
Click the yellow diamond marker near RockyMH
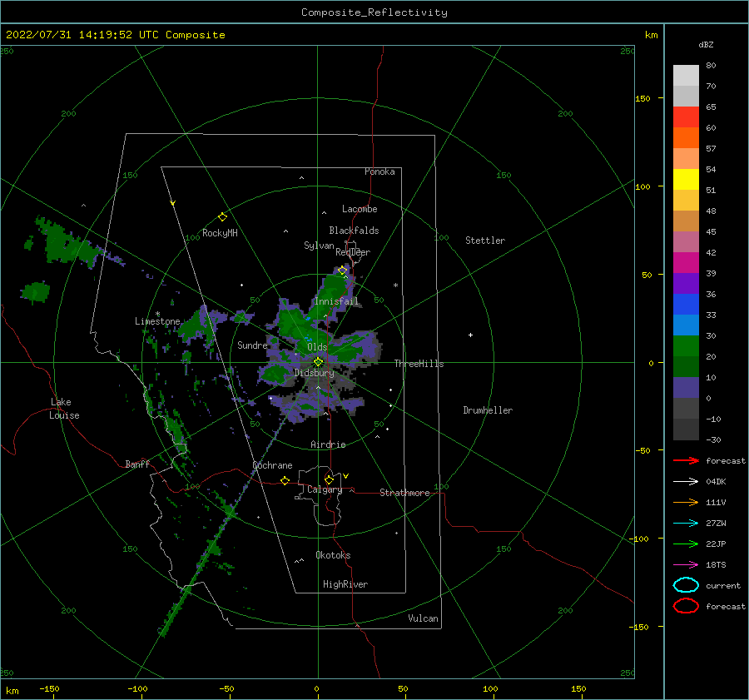point(222,217)
